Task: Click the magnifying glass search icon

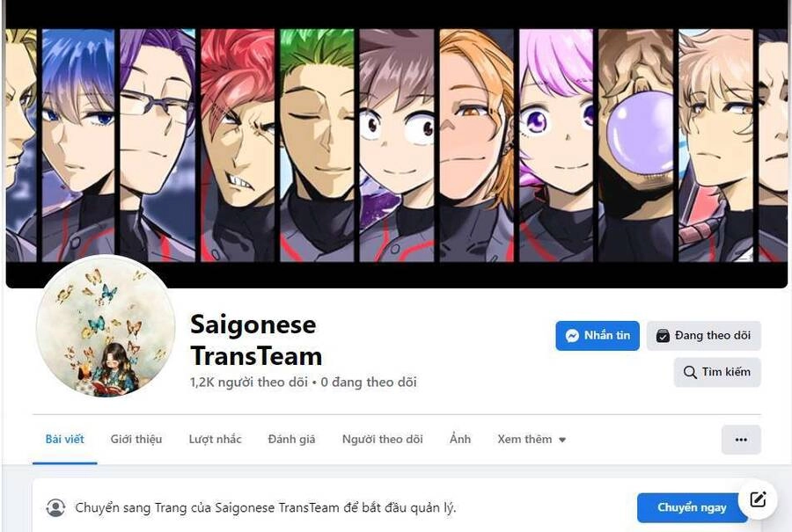Action: click(x=689, y=373)
